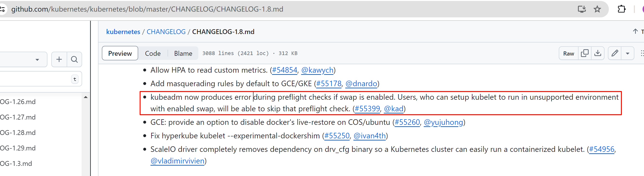Open the site information icon in address bar
644x176 pixels.
point(2,9)
